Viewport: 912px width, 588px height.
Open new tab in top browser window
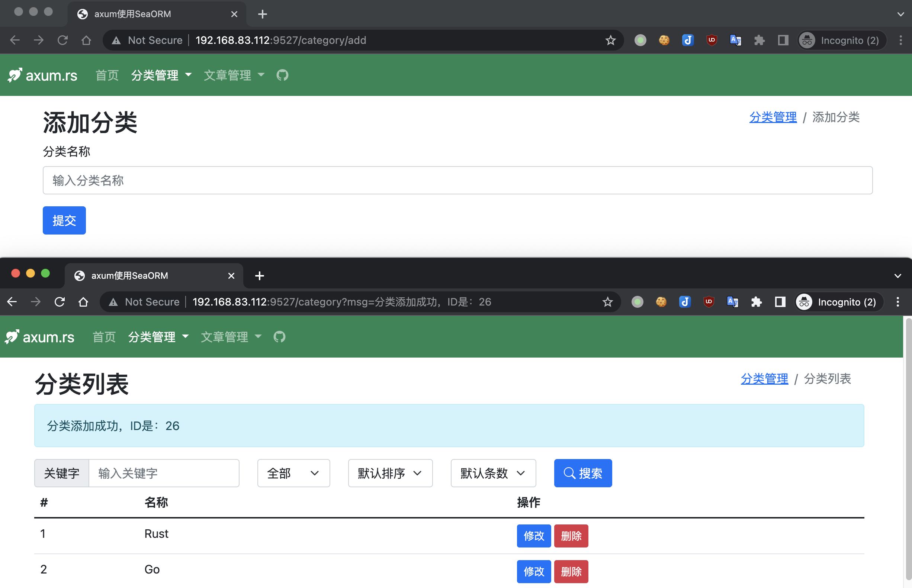pos(263,14)
